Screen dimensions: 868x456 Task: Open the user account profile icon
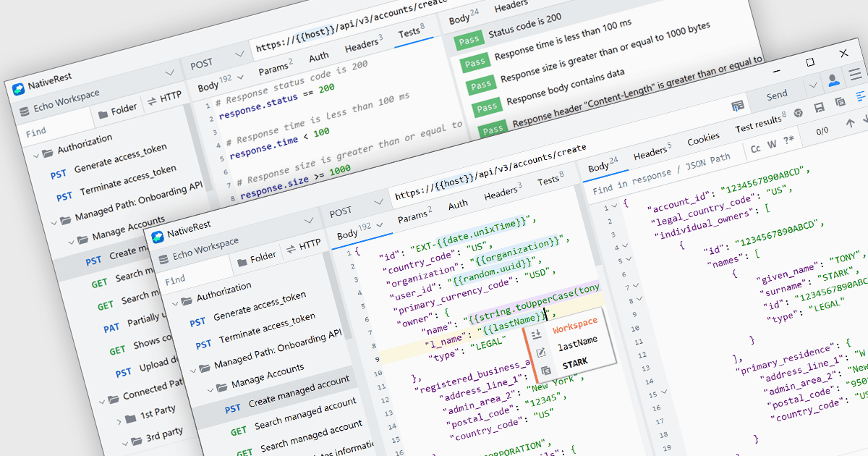tap(833, 79)
